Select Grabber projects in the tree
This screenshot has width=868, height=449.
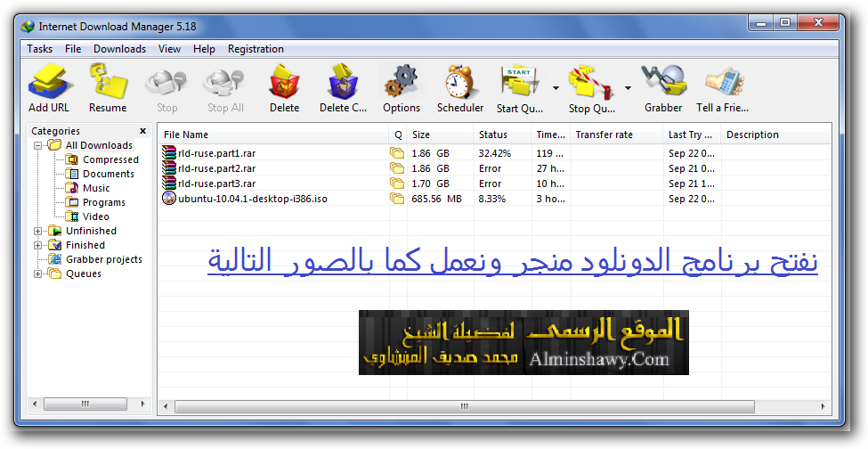(103, 259)
